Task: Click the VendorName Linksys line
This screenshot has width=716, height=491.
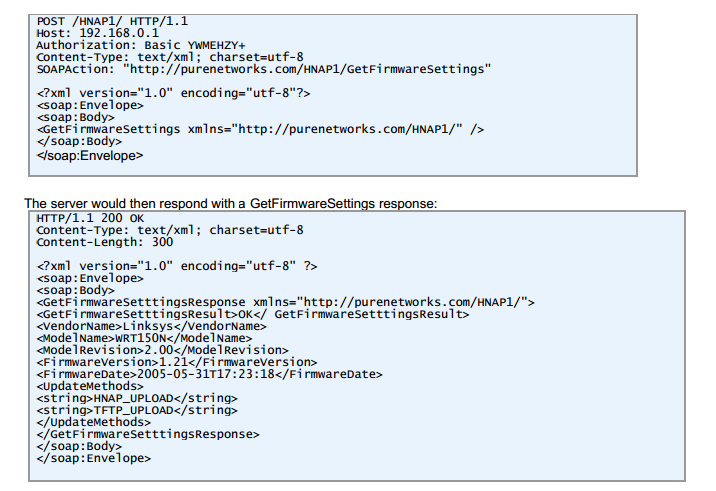Action: tap(152, 326)
